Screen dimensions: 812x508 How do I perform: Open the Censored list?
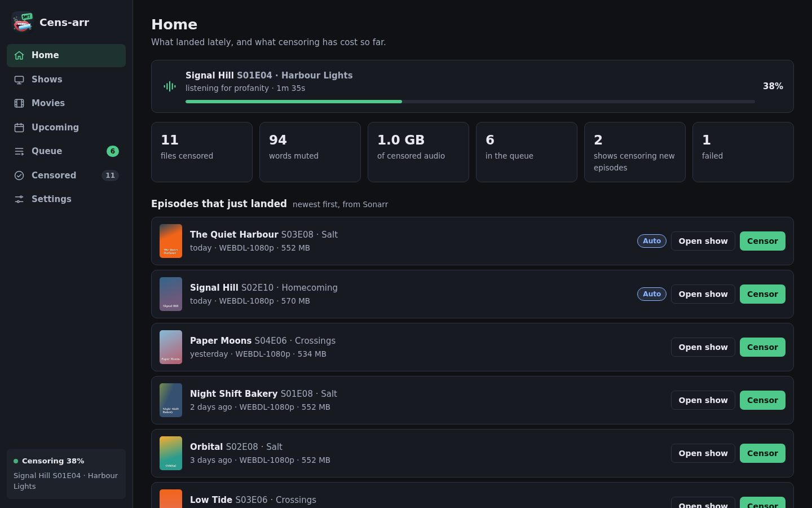pos(66,176)
